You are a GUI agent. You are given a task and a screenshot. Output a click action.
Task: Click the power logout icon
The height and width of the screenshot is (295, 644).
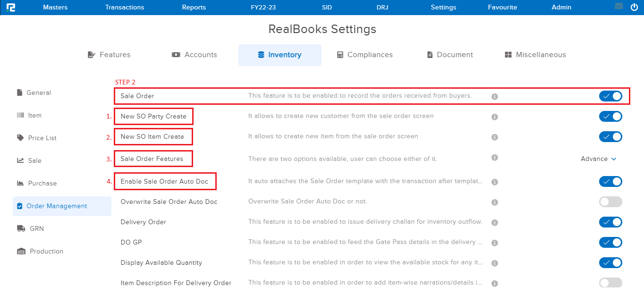tap(634, 7)
